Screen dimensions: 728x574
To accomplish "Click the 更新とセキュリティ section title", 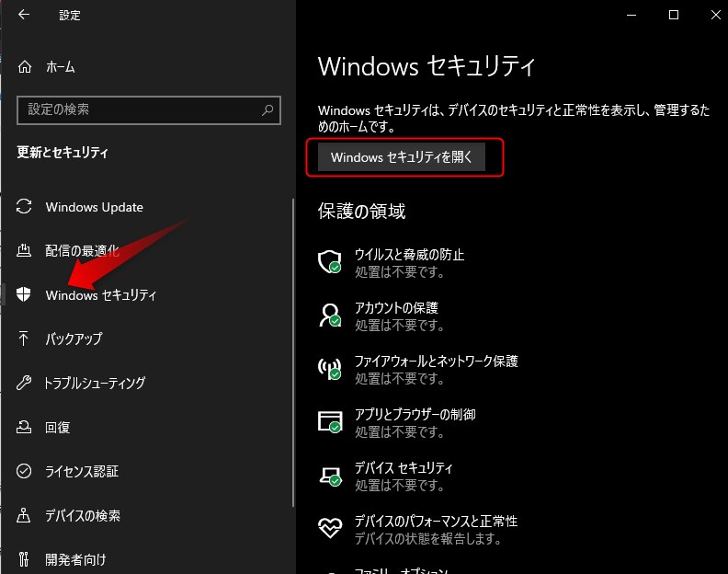I will point(63,152).
